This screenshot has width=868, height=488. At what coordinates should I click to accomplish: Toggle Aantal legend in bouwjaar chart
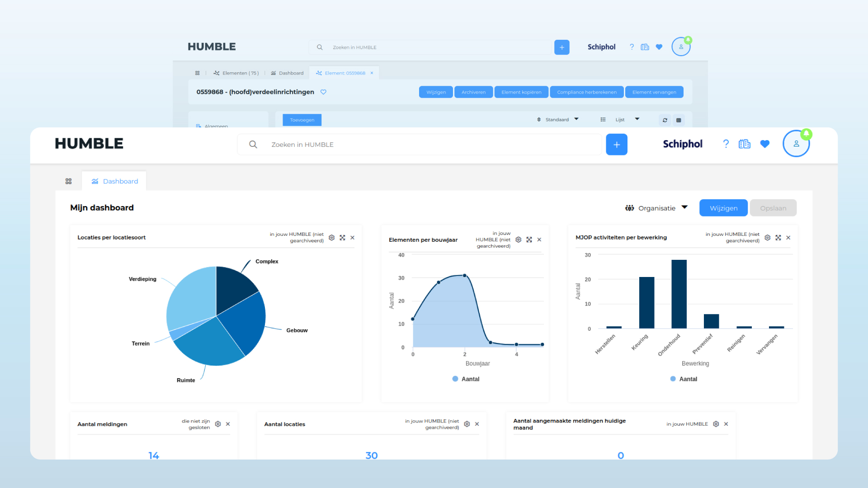[466, 379]
